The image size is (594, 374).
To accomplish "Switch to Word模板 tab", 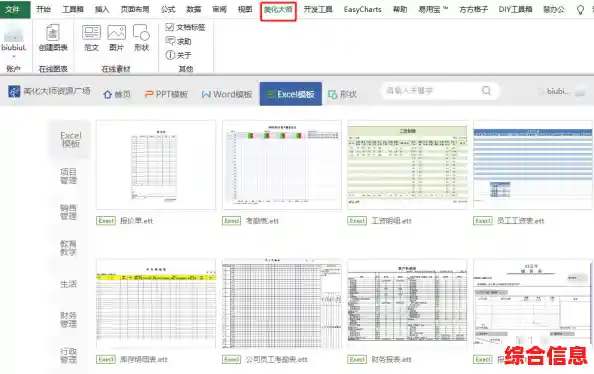I will 227,94.
